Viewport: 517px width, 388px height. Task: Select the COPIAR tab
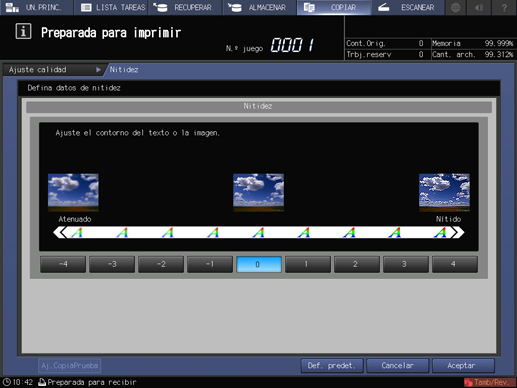[x=334, y=7]
